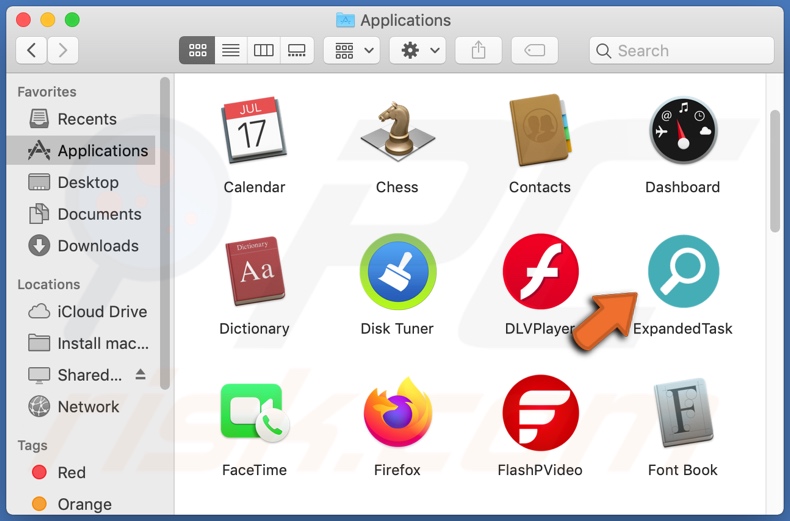Select the Contacts app icon
The width and height of the screenshot is (790, 521).
tap(540, 130)
